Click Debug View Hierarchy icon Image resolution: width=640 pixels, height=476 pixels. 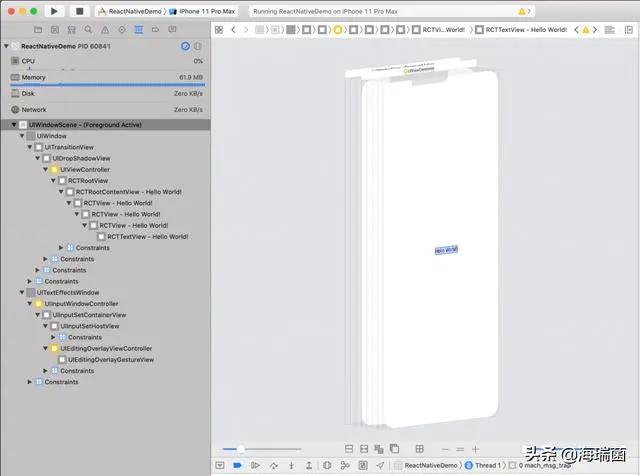tap(327, 465)
